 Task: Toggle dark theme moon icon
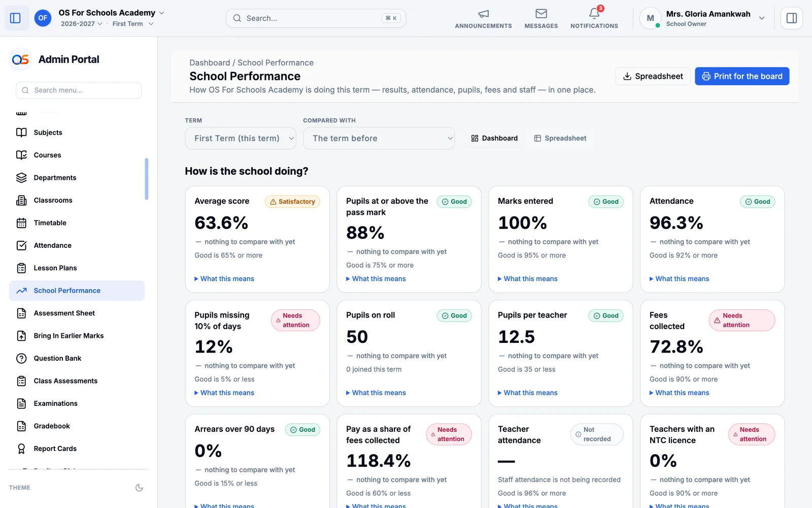point(139,488)
